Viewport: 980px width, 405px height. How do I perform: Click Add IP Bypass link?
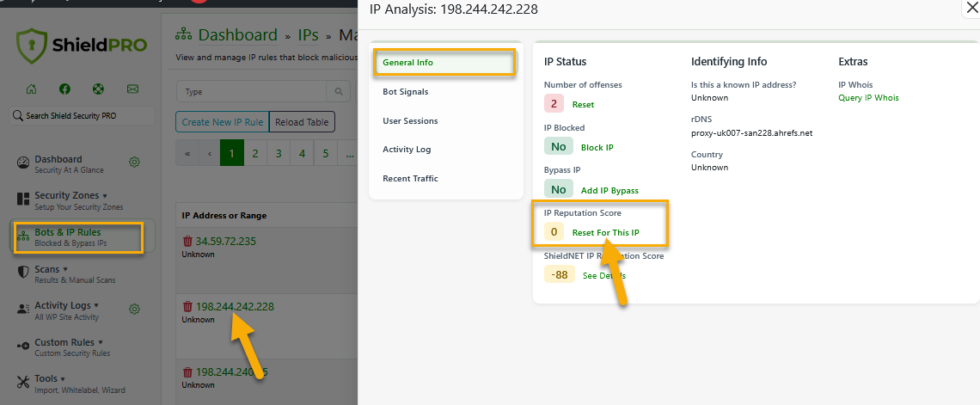point(609,190)
